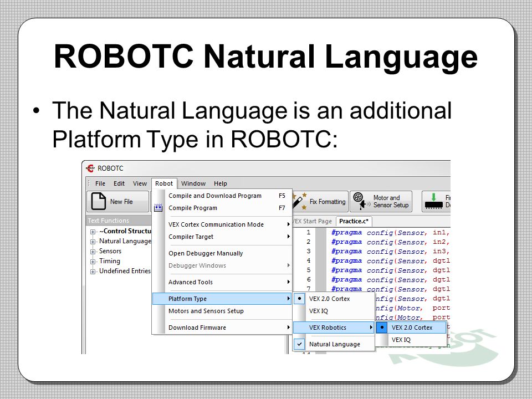Click the code line containing in1

coord(391,233)
